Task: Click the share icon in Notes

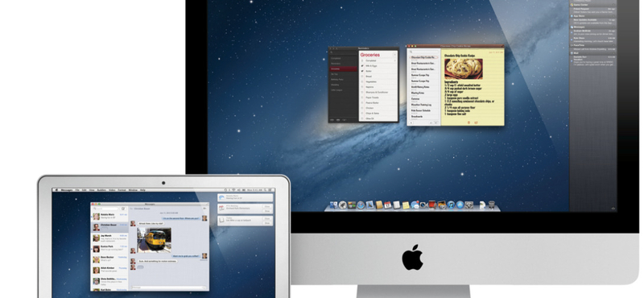Action: (x=476, y=122)
